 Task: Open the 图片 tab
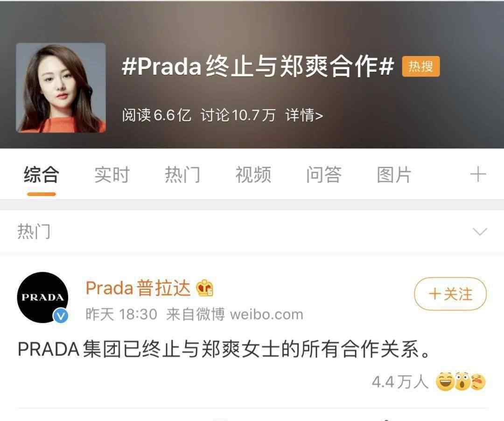point(394,175)
